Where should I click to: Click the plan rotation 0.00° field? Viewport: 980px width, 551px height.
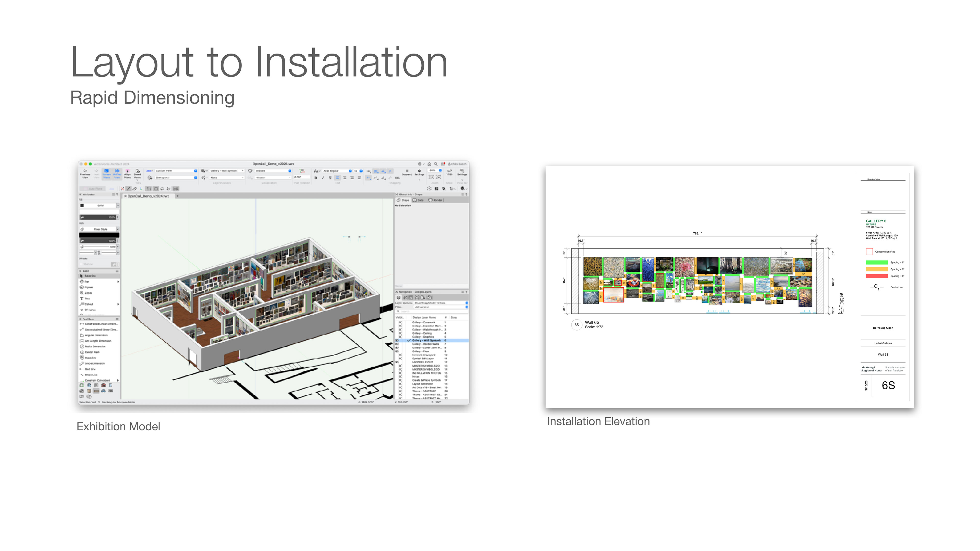302,177
